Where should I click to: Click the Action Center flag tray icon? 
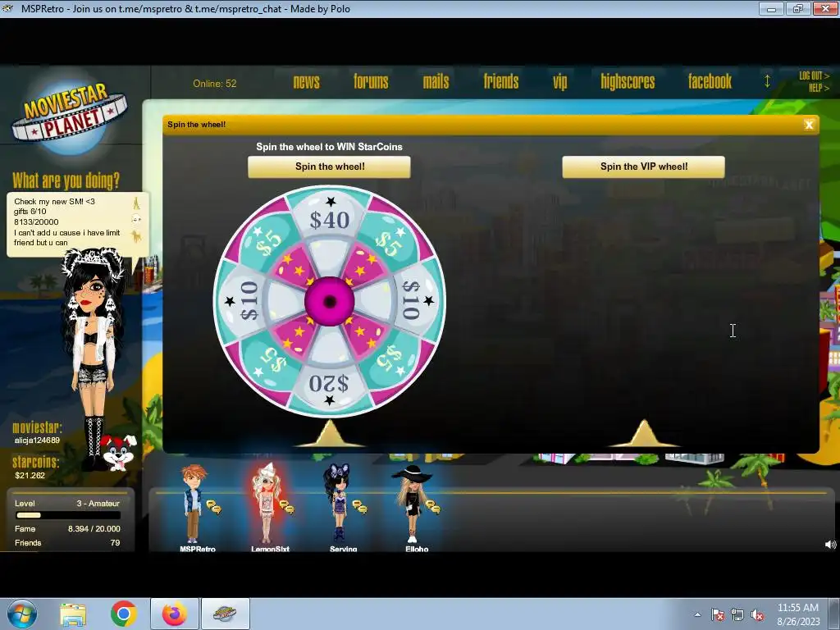718,615
